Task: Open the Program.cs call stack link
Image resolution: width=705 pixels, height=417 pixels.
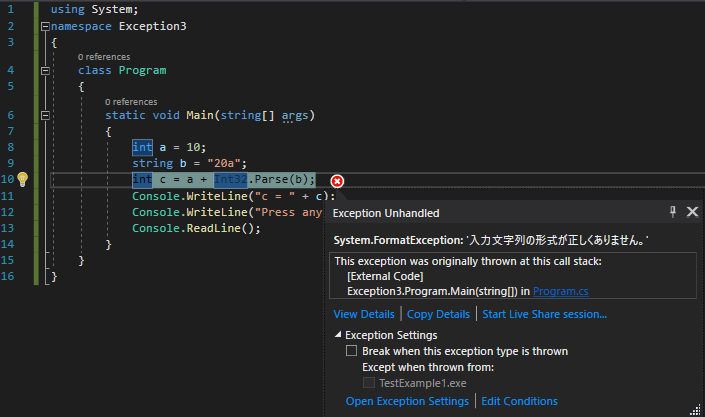Action: pyautogui.click(x=561, y=291)
